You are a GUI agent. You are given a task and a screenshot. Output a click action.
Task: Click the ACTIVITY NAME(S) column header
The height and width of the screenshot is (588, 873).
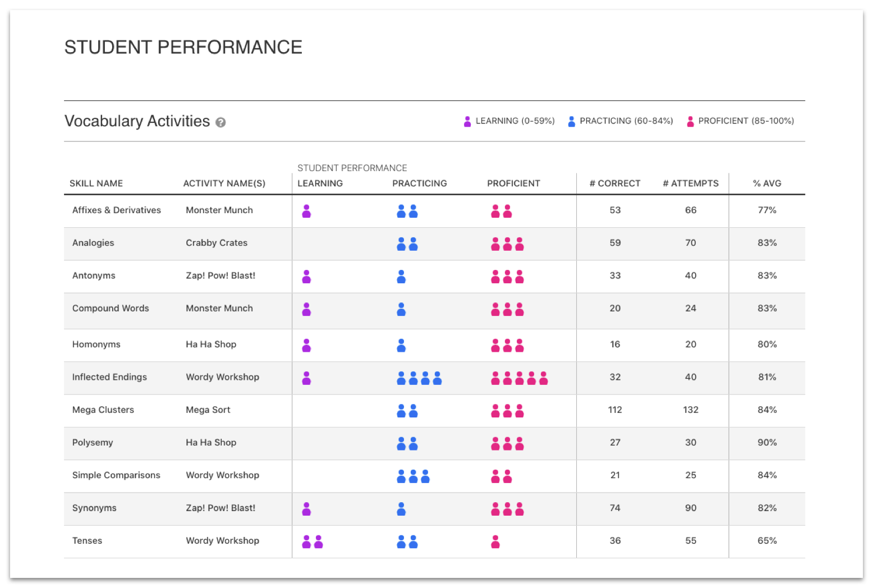[224, 183]
